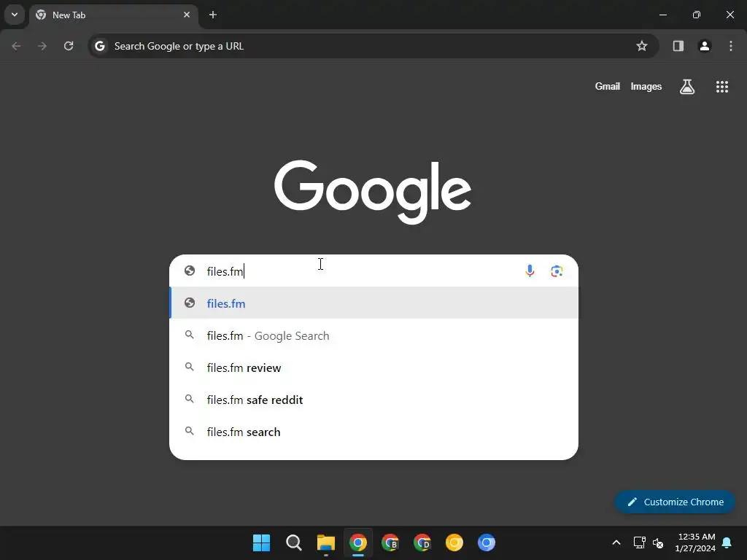Open the Google apps grid
The width and height of the screenshot is (747, 560).
click(x=722, y=87)
